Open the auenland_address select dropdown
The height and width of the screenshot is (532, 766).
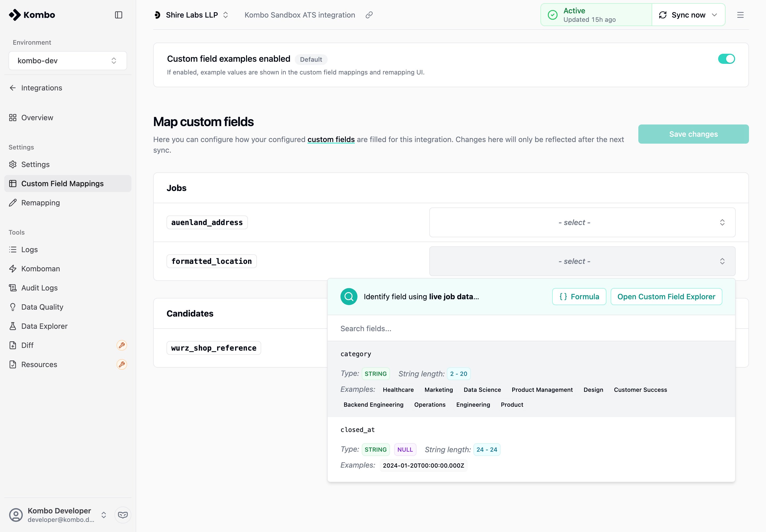pyautogui.click(x=582, y=222)
